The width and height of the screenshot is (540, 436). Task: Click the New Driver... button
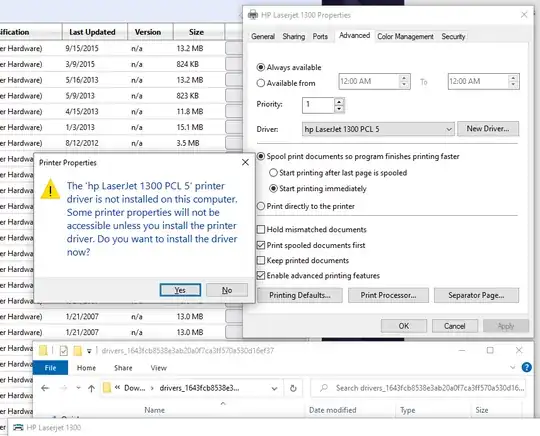pos(488,129)
